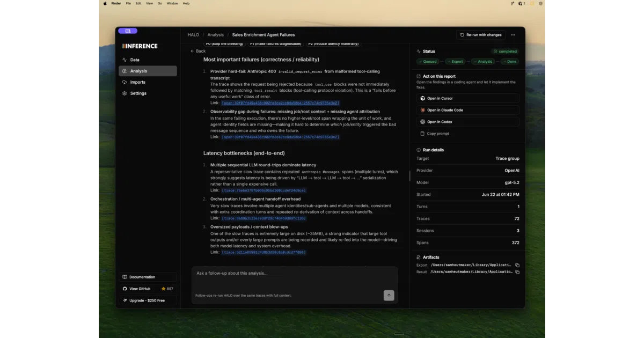This screenshot has height=338, width=644.
Task: Click Most important failures heading
Action: click(261, 60)
